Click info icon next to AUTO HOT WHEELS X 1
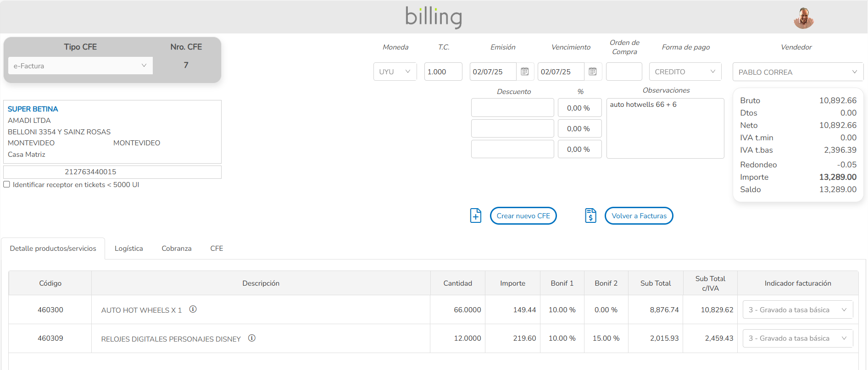This screenshot has height=370, width=868. click(x=193, y=309)
